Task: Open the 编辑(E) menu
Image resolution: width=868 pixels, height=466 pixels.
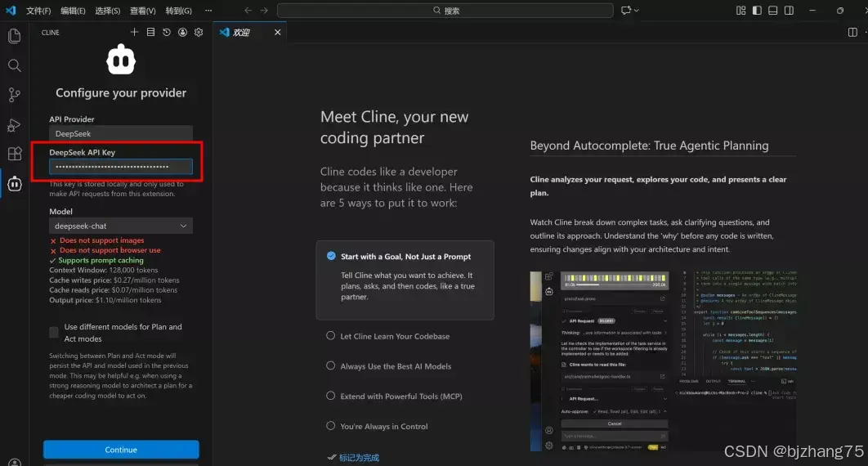Action: (x=73, y=11)
